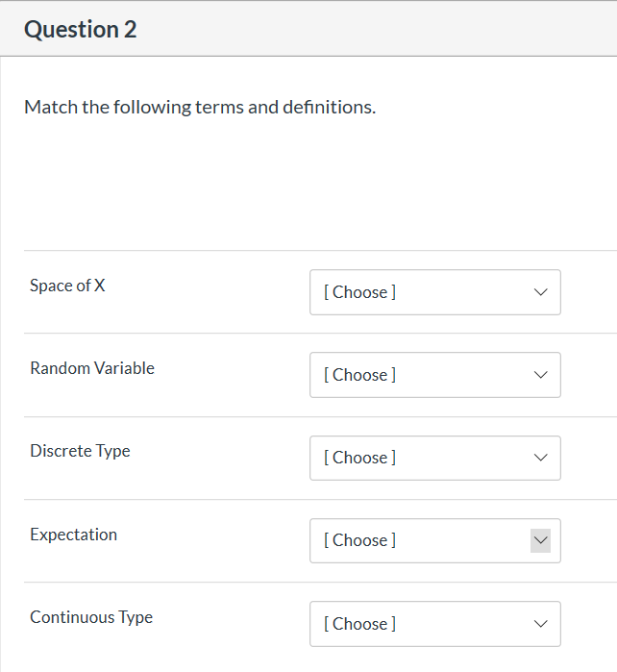The image size is (617, 672).
Task: Click the 'Expectation' term label
Action: point(73,535)
